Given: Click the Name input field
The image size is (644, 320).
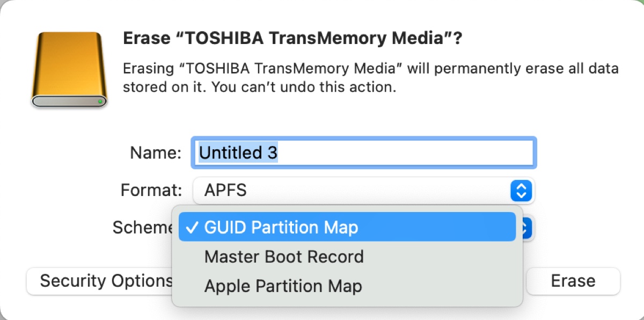Looking at the screenshot, I should [x=364, y=152].
